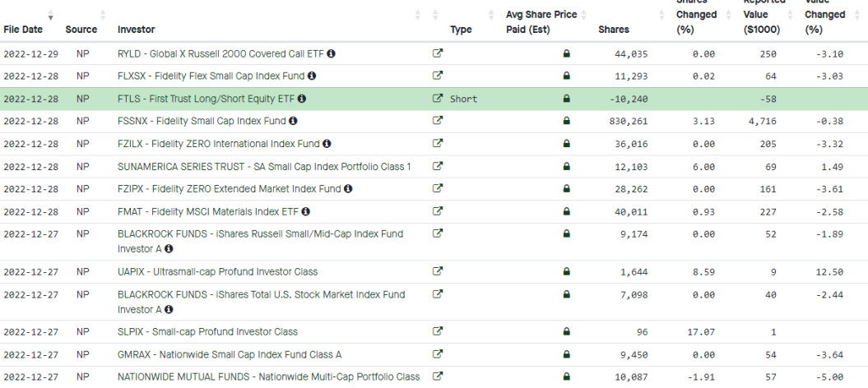868x388 pixels.
Task: Click lock icon in FSSNX row
Action: click(566, 121)
